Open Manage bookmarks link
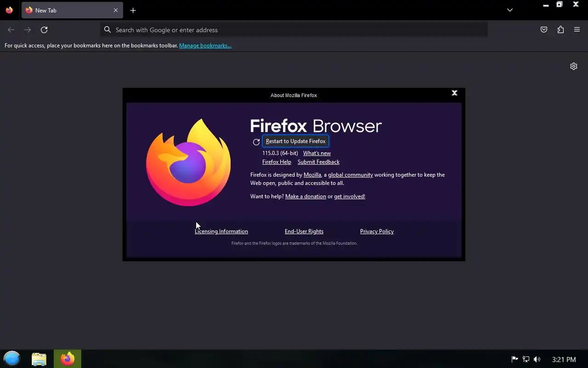Image resolution: width=588 pixels, height=368 pixels. 205,46
